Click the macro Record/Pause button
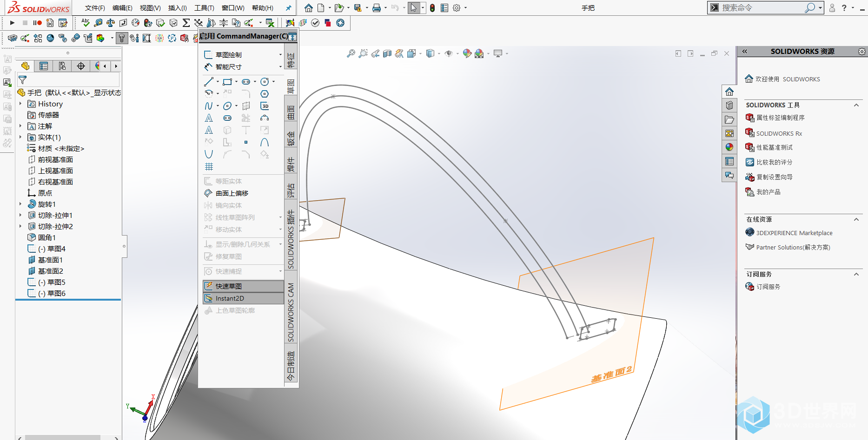This screenshot has height=440, width=868. click(x=37, y=23)
